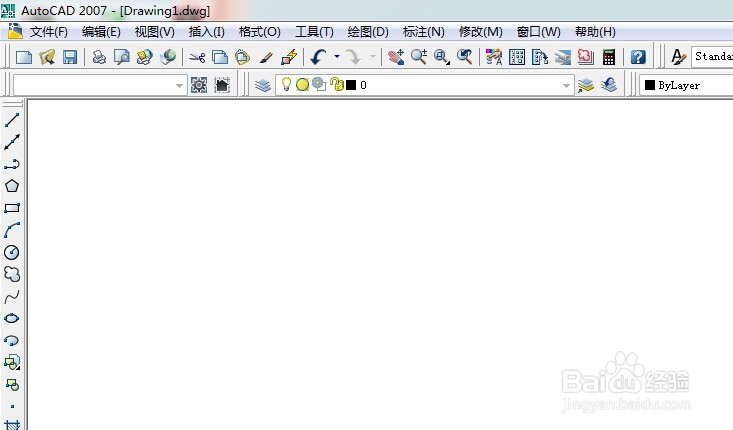Click the Plot printer icon

click(x=99, y=57)
